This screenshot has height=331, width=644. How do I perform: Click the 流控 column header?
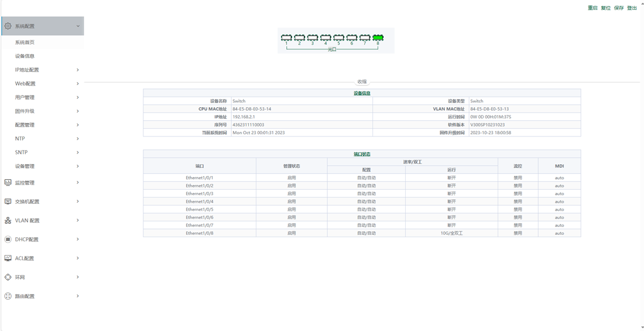518,166
